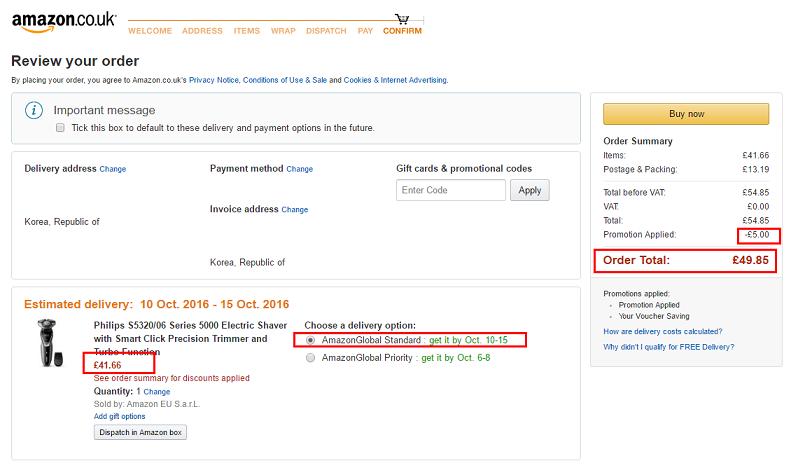Open How are delivery costs calculated link

662,330
